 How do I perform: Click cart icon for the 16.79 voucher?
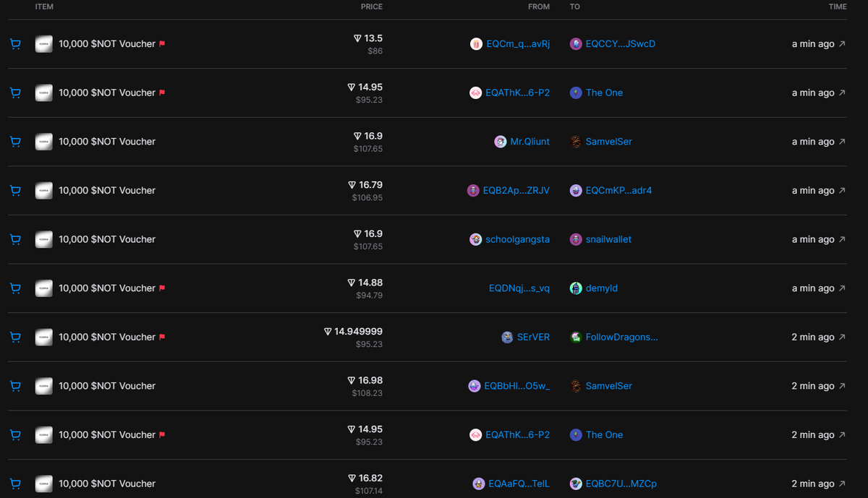point(15,191)
